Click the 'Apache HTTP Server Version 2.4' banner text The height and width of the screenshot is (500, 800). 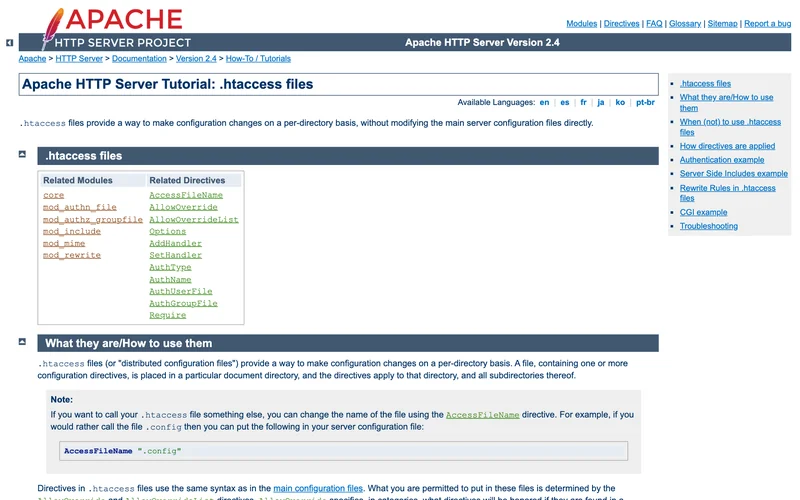click(x=482, y=42)
